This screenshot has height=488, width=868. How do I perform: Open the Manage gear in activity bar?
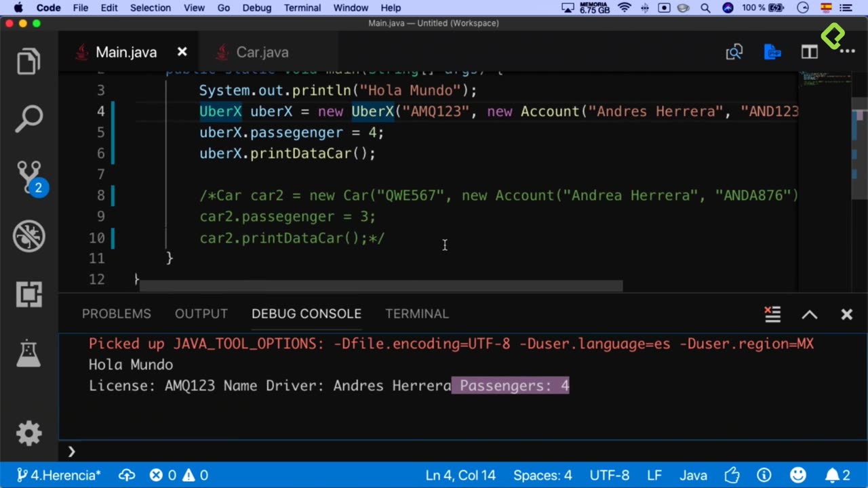(x=28, y=433)
